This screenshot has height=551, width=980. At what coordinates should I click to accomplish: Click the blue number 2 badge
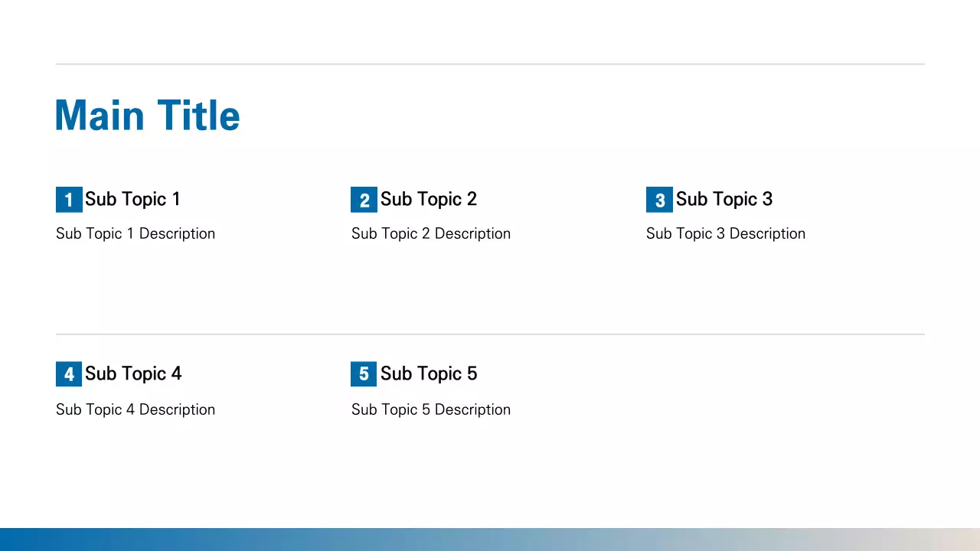point(364,200)
